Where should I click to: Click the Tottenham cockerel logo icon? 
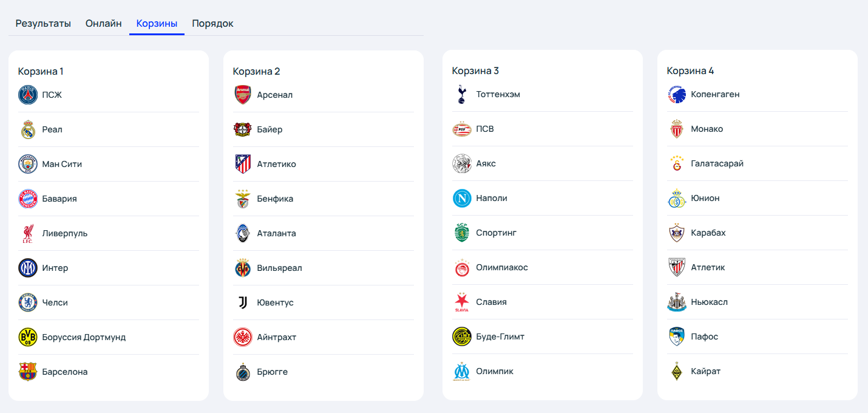tap(462, 95)
